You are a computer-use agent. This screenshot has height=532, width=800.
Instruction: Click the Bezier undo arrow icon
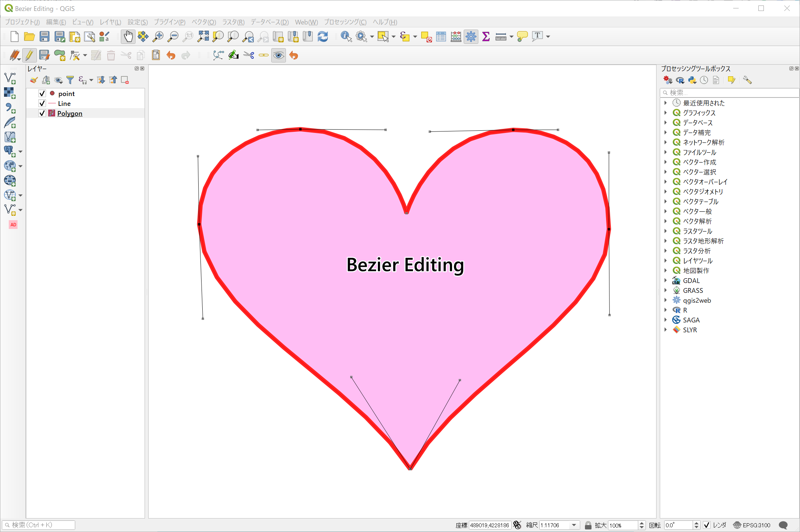(293, 55)
